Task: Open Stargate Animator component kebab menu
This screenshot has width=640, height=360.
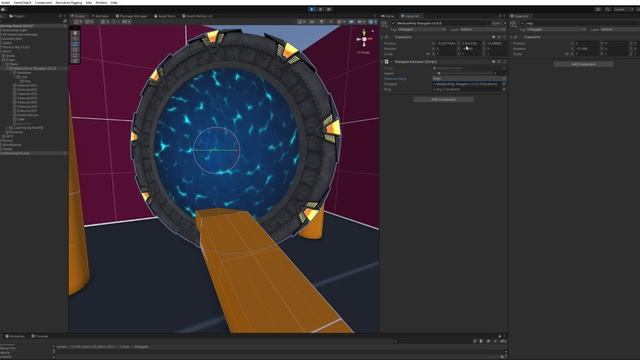Action: click(x=504, y=62)
